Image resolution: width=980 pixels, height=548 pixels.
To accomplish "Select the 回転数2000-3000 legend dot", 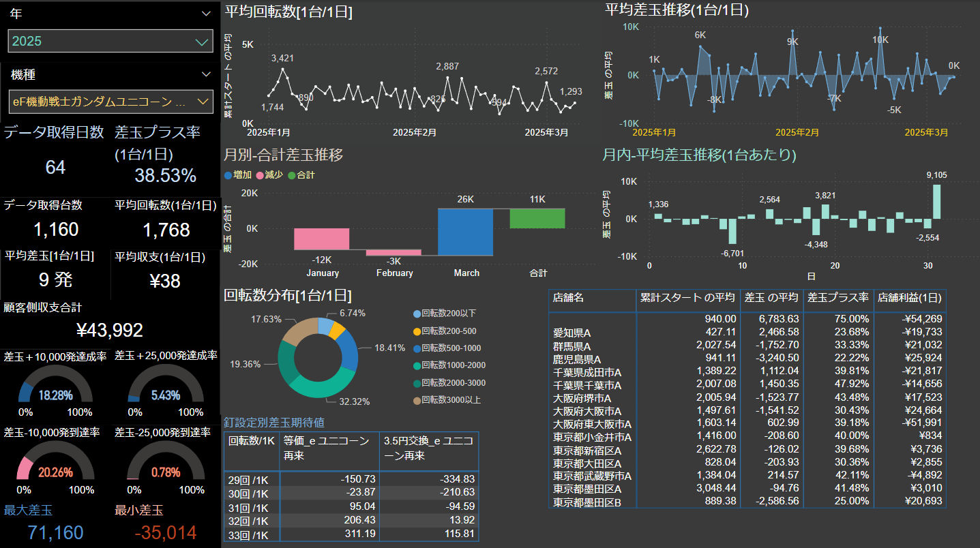I will coord(417,383).
